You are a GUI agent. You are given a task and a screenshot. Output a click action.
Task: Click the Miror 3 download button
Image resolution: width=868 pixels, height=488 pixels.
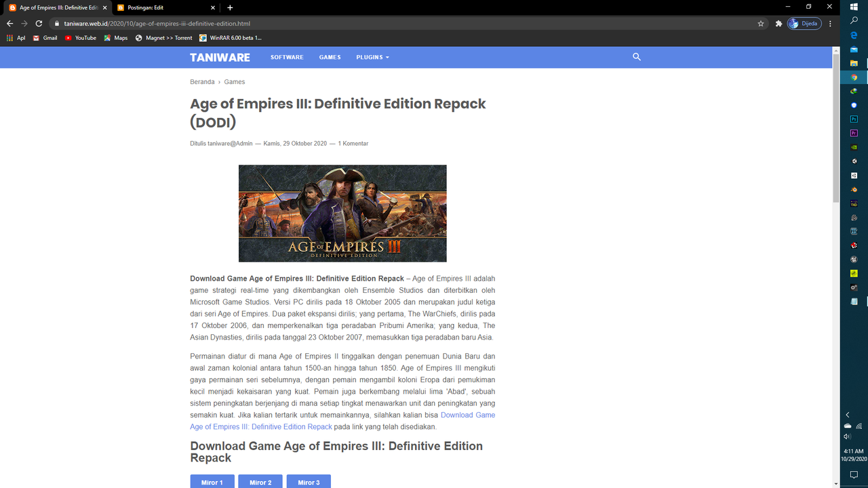coord(309,482)
